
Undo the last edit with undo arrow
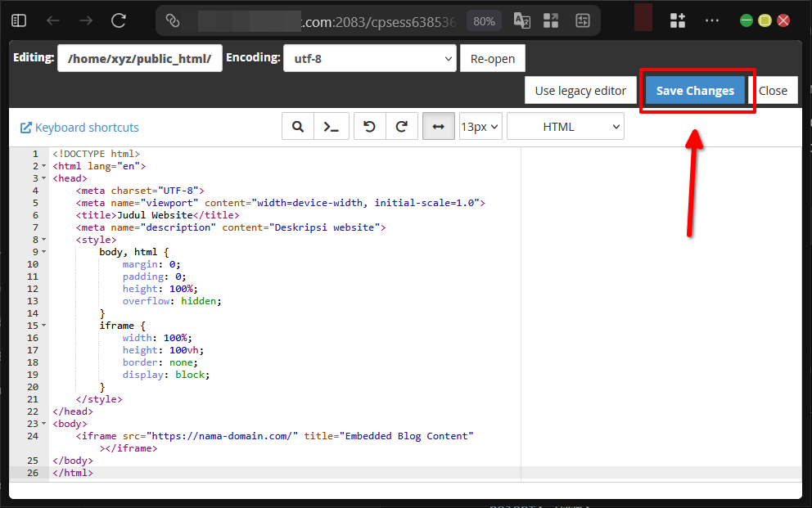click(x=368, y=126)
